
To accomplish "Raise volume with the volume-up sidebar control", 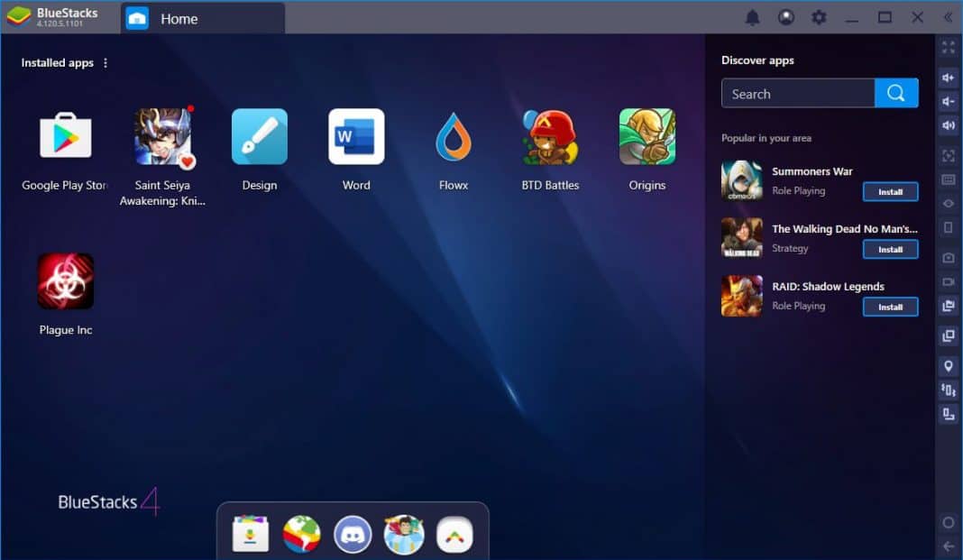I will pos(948,78).
